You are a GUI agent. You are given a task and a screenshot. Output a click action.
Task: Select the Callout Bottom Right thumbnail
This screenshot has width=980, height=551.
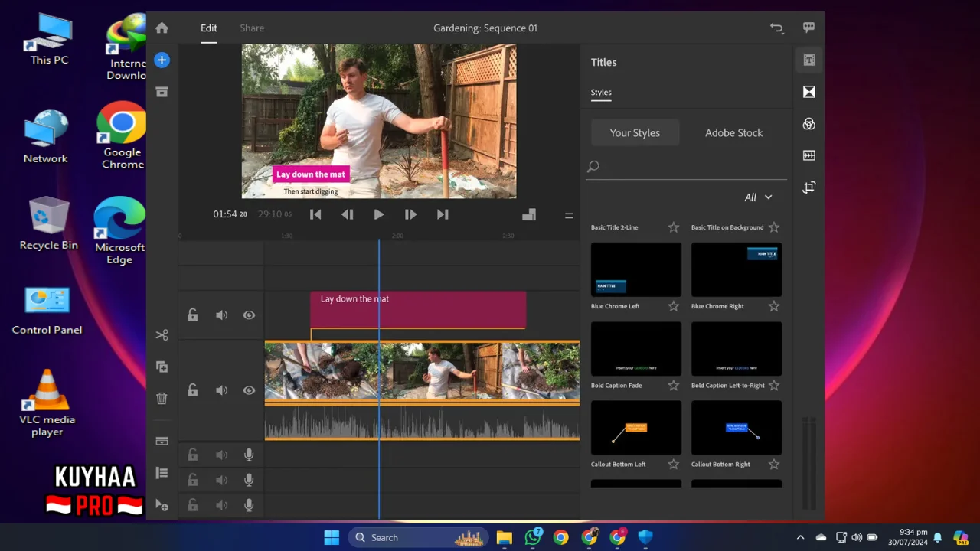(737, 427)
